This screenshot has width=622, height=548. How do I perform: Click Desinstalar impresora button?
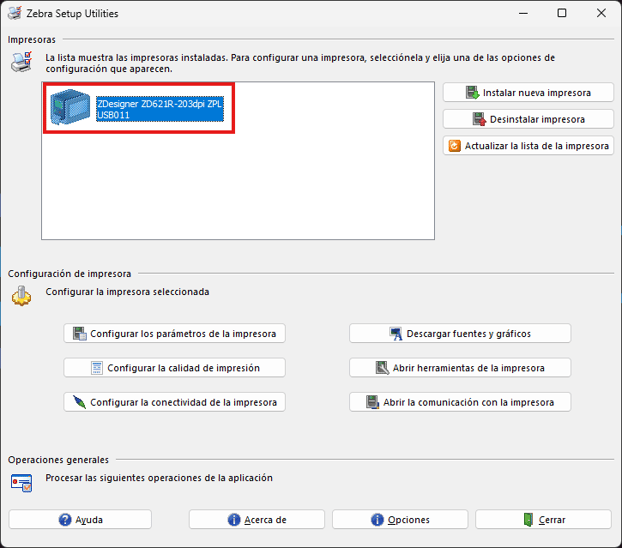click(528, 119)
